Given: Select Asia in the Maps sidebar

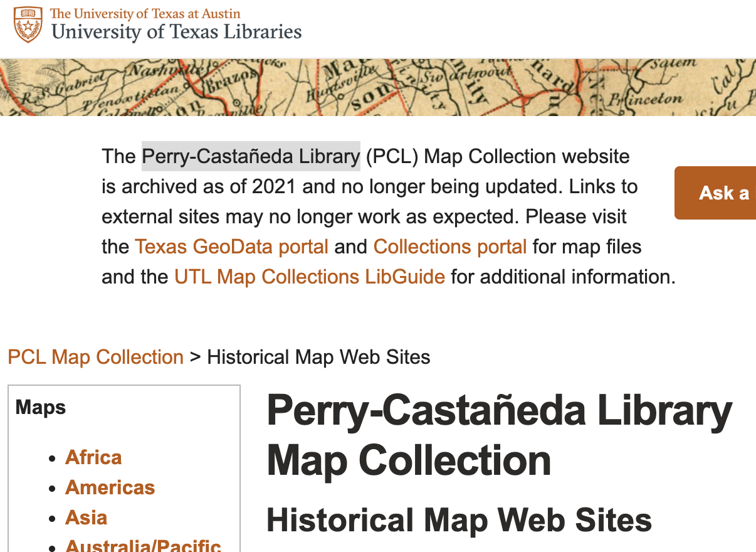Looking at the screenshot, I should (86, 517).
